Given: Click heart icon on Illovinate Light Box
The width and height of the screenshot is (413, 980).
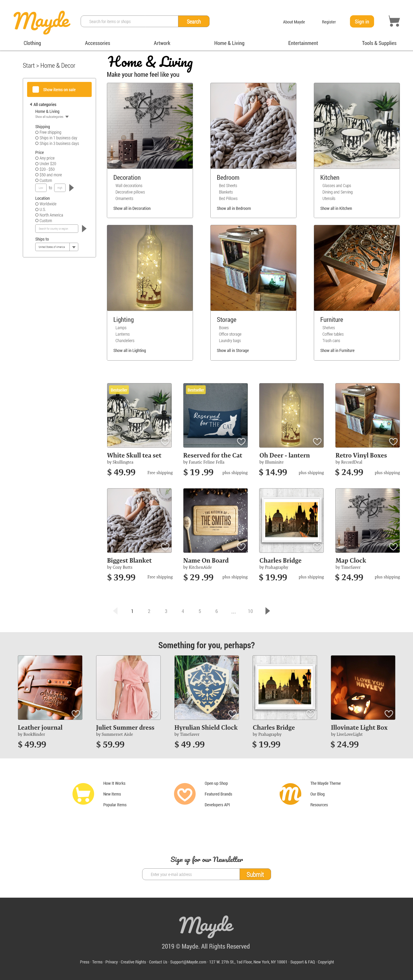Looking at the screenshot, I should click(389, 714).
